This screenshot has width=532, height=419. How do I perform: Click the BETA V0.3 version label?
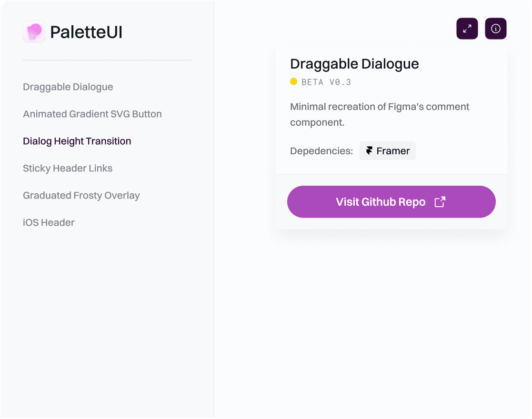point(326,82)
